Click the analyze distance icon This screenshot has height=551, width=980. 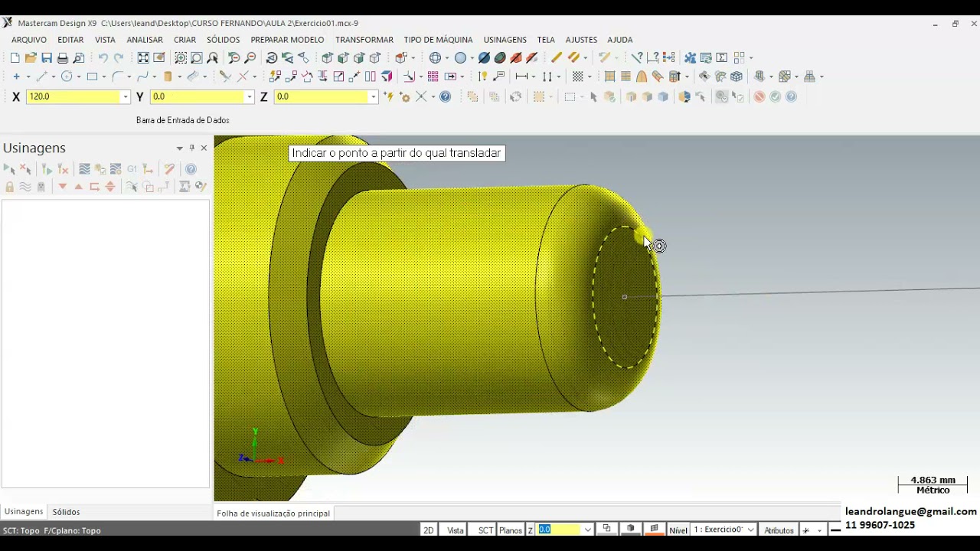pos(653,58)
